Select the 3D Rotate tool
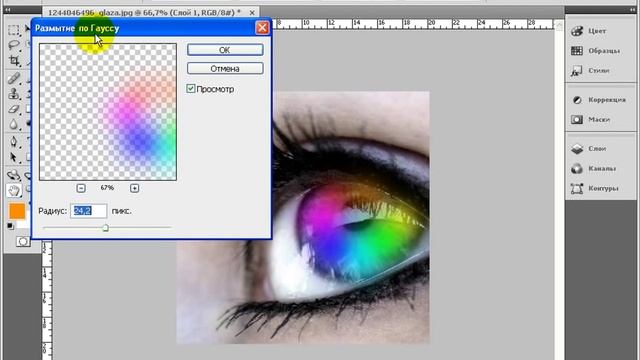The height and width of the screenshot is (360, 640). click(x=13, y=175)
